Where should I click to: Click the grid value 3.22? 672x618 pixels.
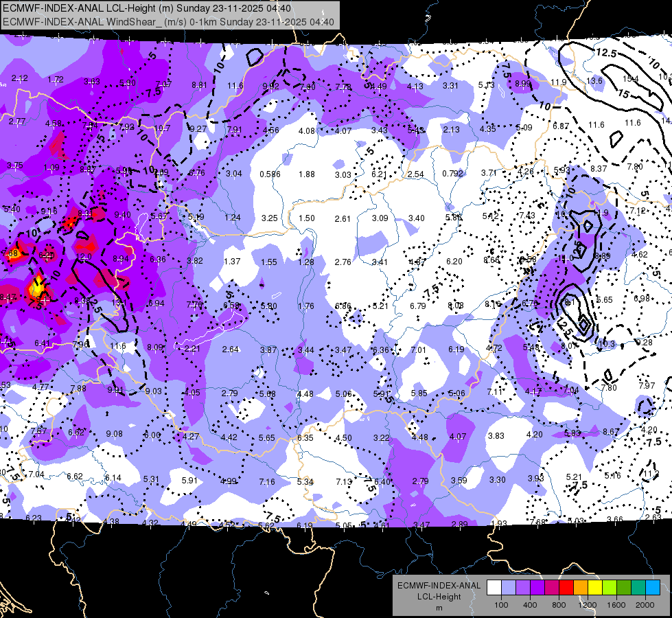point(381,437)
